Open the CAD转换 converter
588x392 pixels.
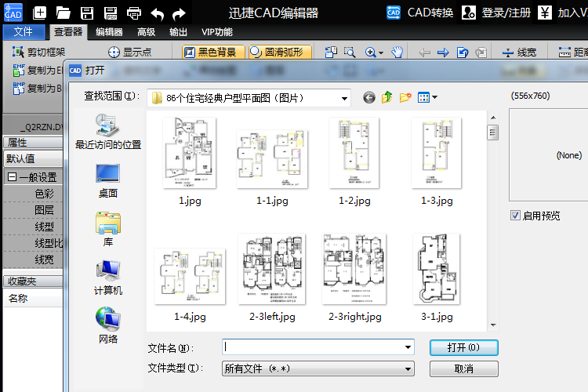419,13
